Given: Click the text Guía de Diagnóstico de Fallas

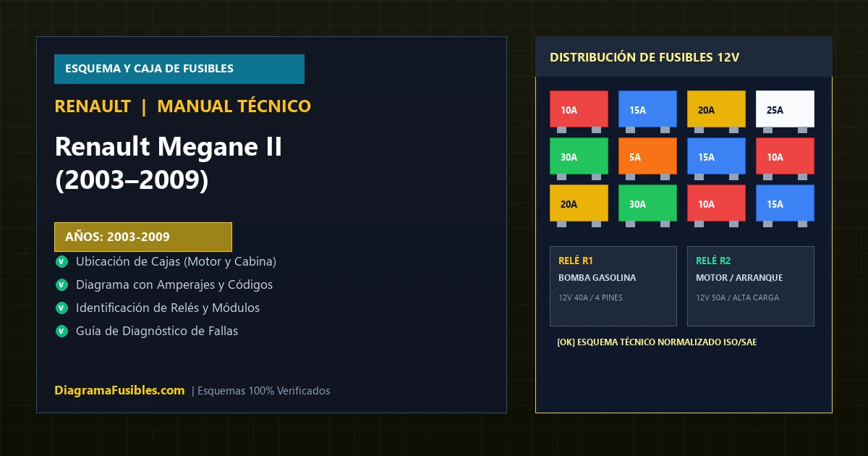Looking at the screenshot, I should pos(157,331).
